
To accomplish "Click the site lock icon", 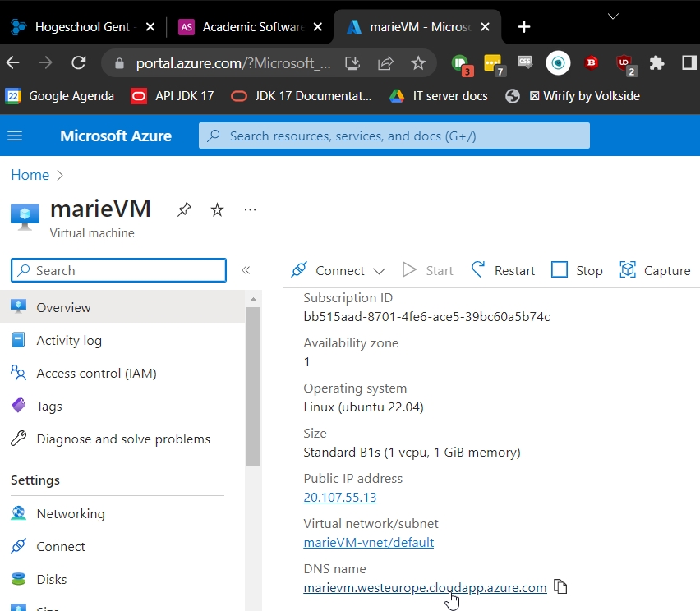I will [119, 63].
